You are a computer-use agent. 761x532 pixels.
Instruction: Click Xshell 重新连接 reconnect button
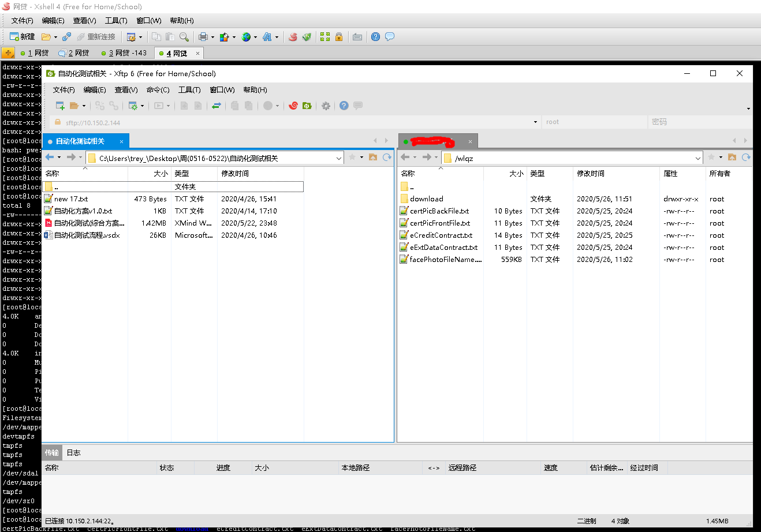coord(96,36)
